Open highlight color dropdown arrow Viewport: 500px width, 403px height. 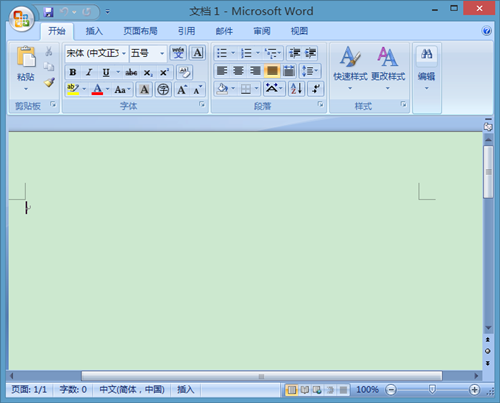click(x=84, y=89)
